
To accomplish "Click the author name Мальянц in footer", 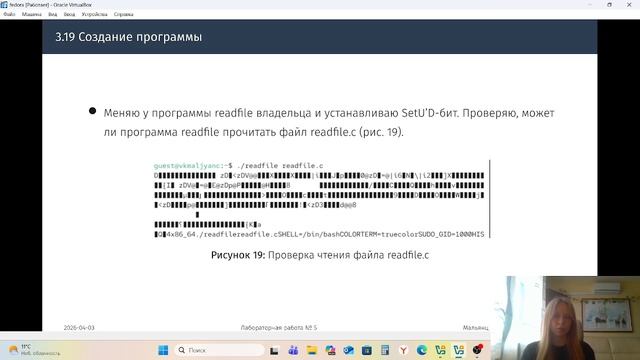I will 476,328.
